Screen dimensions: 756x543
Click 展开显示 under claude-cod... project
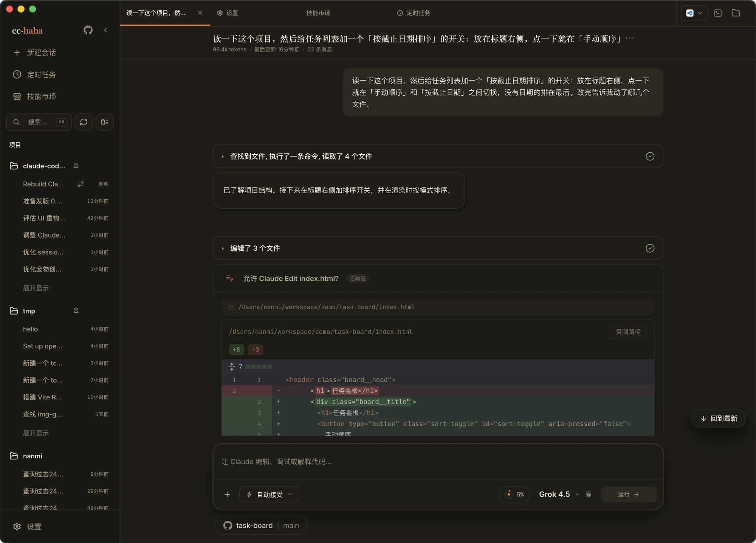[x=36, y=288]
